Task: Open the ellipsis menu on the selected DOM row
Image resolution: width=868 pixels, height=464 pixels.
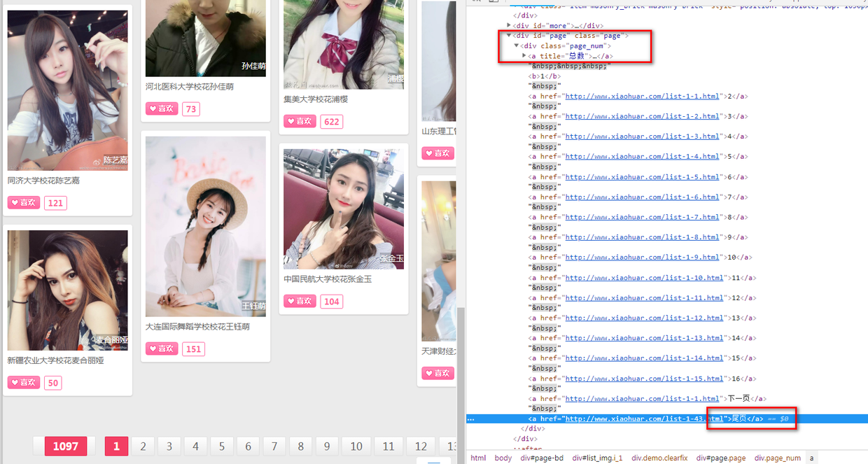Action: (471, 419)
